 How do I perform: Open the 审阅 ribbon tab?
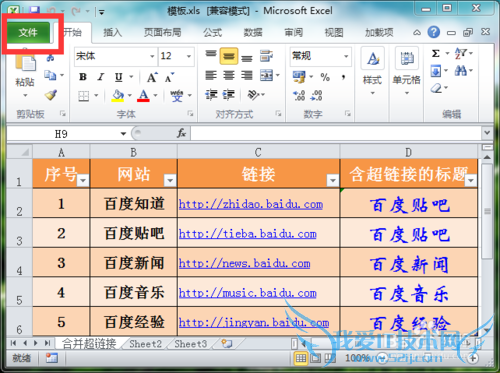[293, 32]
